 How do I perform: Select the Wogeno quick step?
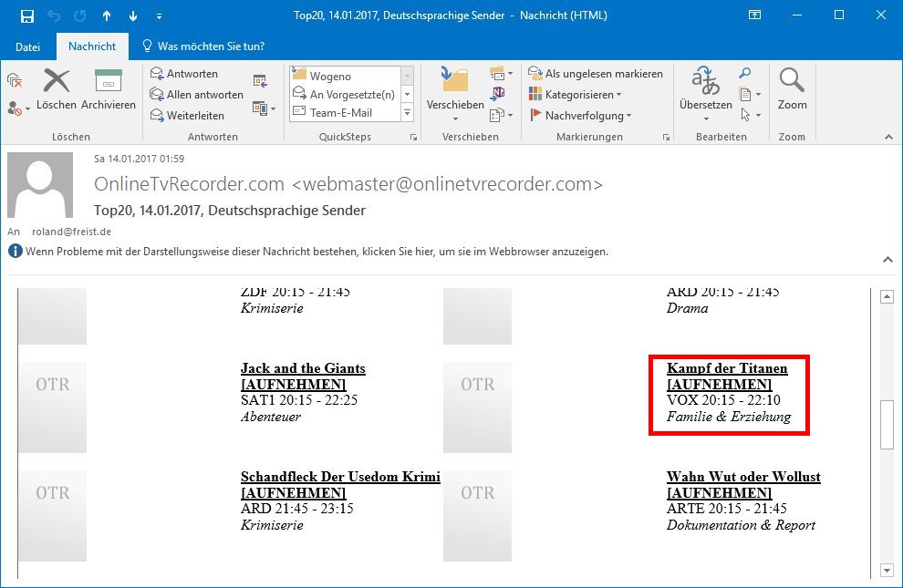(x=346, y=76)
